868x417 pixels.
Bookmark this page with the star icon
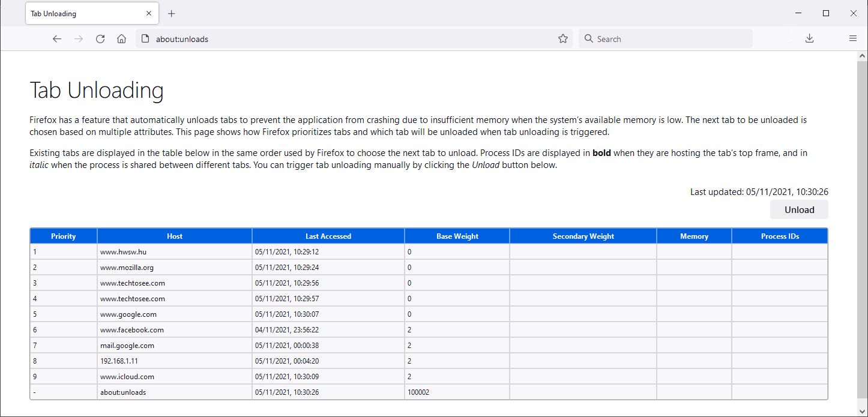click(x=563, y=39)
